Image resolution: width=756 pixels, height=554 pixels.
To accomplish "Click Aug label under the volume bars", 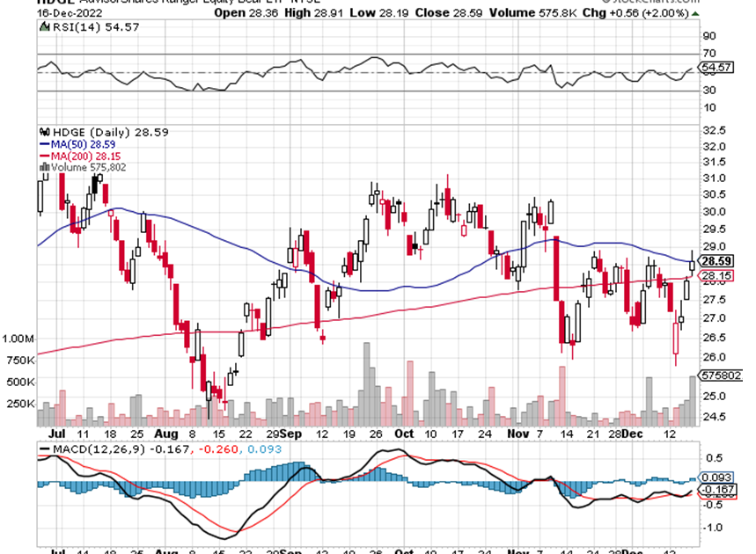I will point(165,434).
